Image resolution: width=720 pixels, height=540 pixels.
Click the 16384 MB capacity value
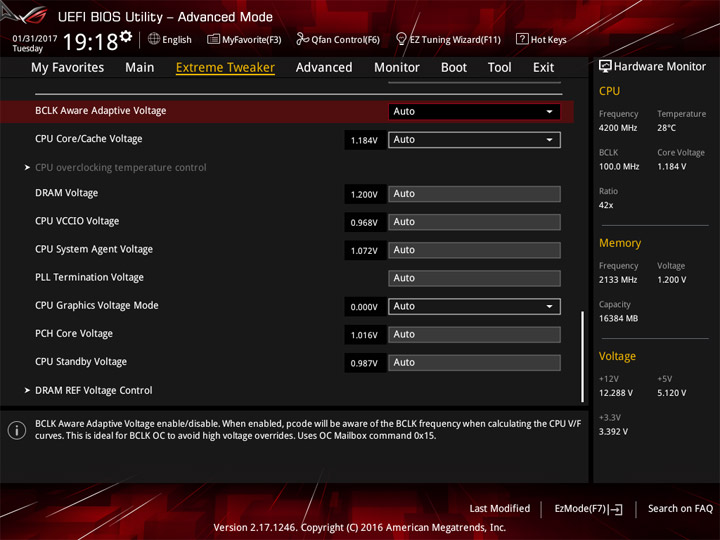tap(618, 318)
